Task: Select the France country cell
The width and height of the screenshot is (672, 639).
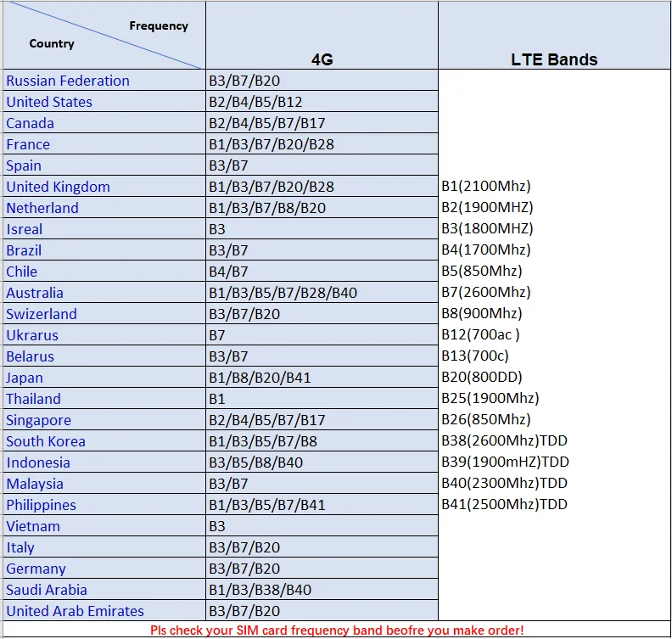Action: (x=104, y=144)
